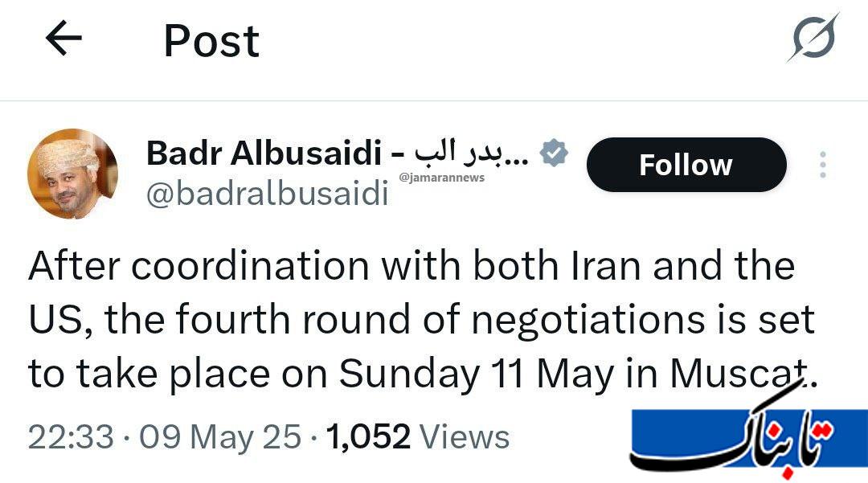
Task: Click the Badr Albusaidi display name
Action: (x=264, y=153)
